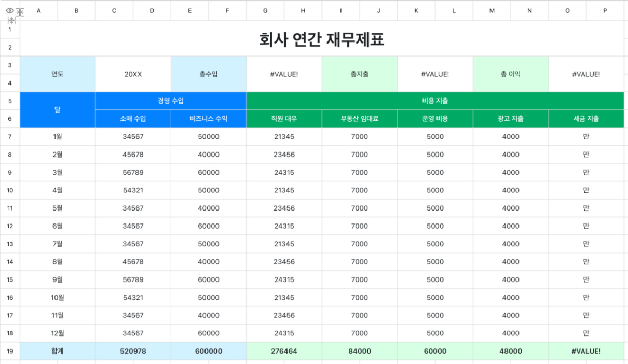The height and width of the screenshot is (364, 628).
Task: Select the 84000 total cell
Action: 360,351
